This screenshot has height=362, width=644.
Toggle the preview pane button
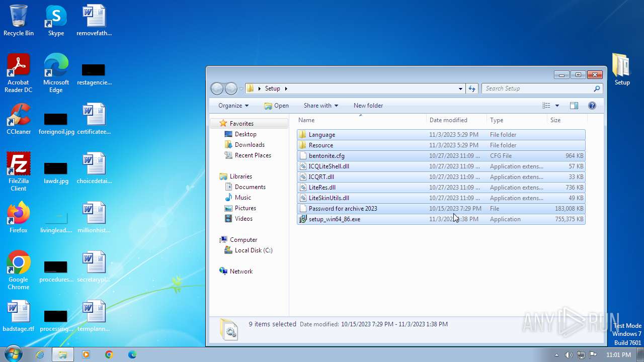[574, 106]
